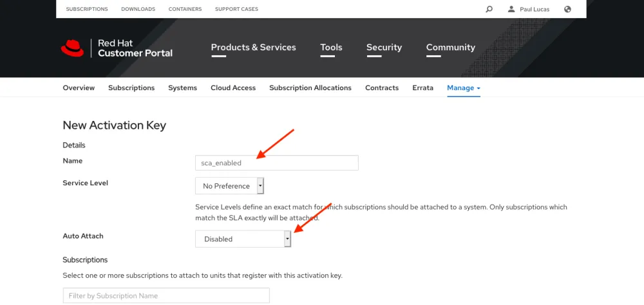This screenshot has width=644, height=305.
Task: Open the Community menu
Action: coord(450,48)
